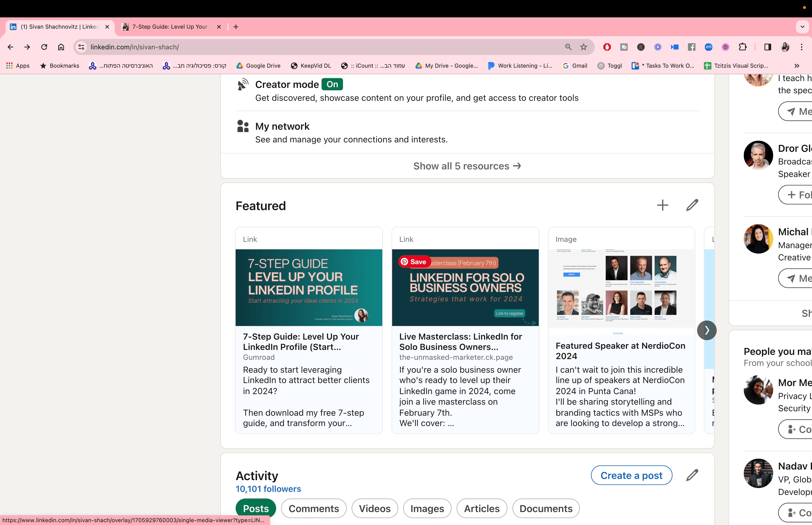Switch to the Images activity filter
The width and height of the screenshot is (812, 525).
(x=427, y=508)
